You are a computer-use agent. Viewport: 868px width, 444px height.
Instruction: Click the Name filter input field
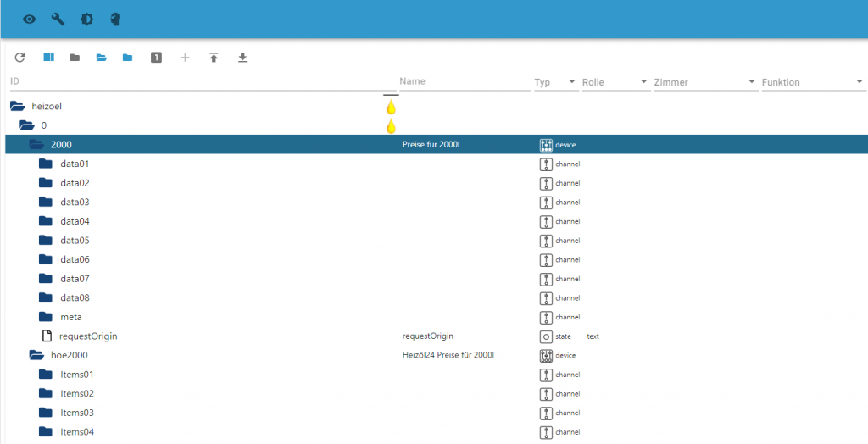[x=463, y=81]
